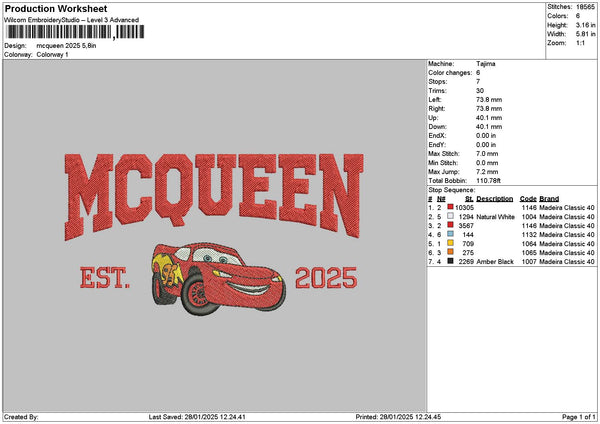Click the Page 1 of 1 indicator
The width and height of the screenshot is (600, 424).
pos(579,417)
